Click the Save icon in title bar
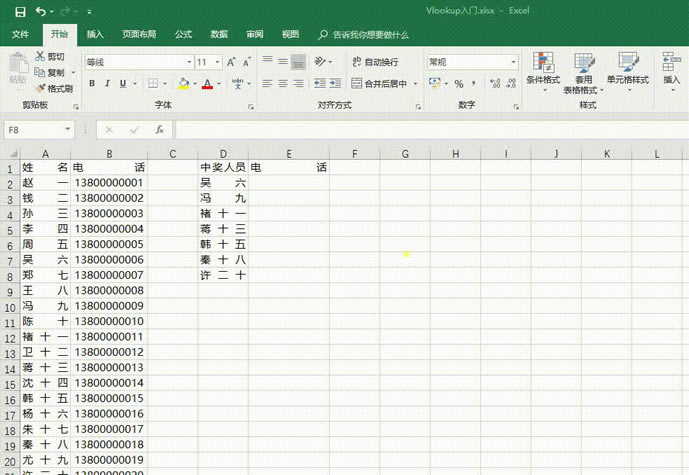 tap(20, 12)
